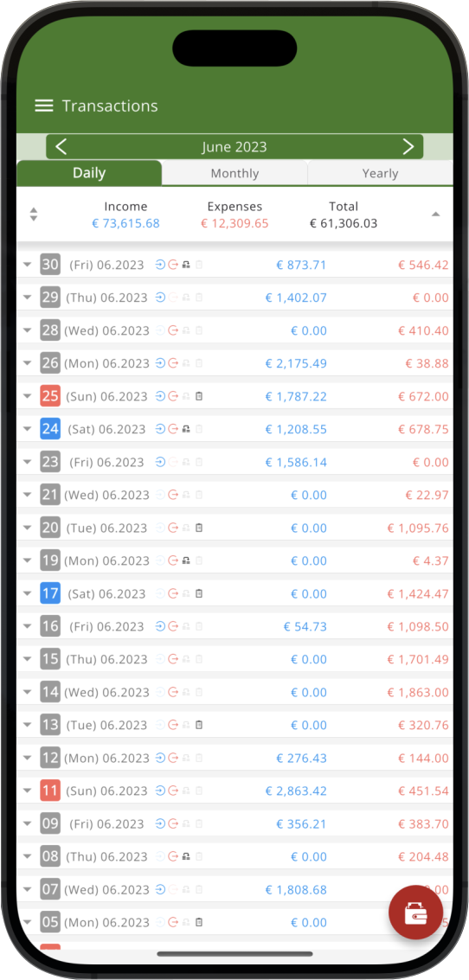
Task: Open the June 2023 month selector
Action: click(234, 147)
